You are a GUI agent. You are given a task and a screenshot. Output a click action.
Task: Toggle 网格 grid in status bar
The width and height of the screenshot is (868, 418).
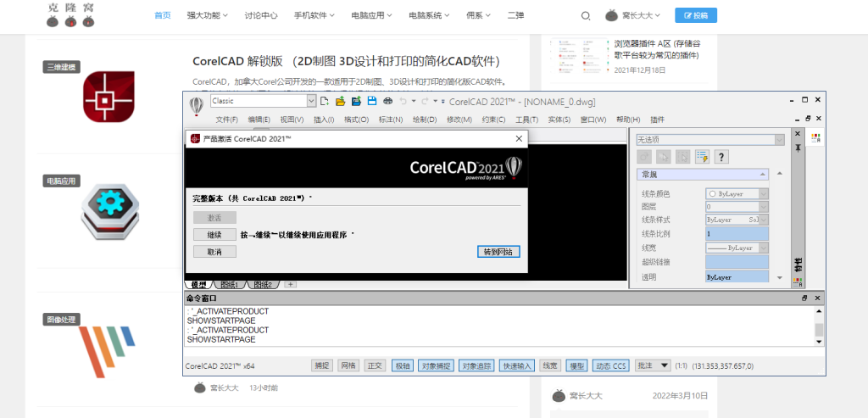point(348,365)
